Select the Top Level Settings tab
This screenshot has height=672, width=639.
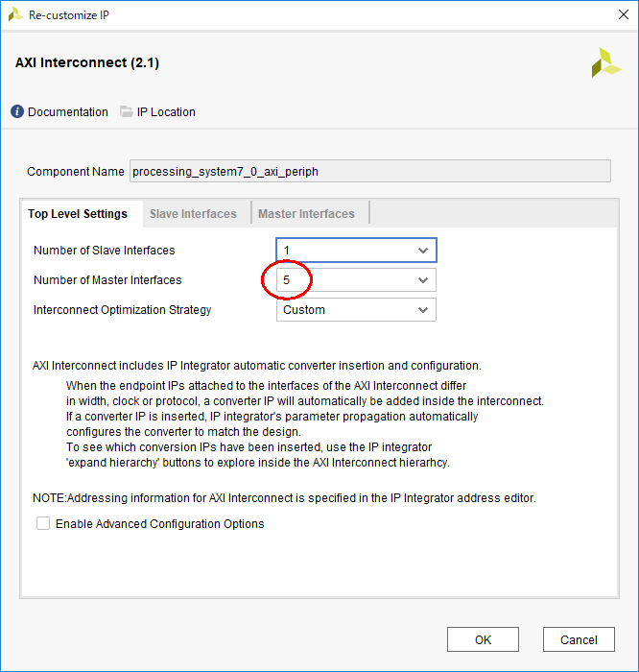(78, 214)
